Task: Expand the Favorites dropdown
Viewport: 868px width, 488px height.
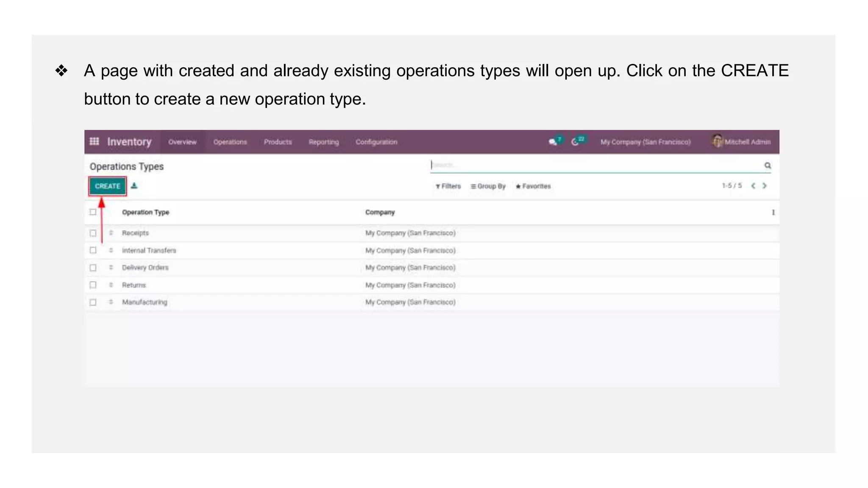Action: click(x=533, y=186)
